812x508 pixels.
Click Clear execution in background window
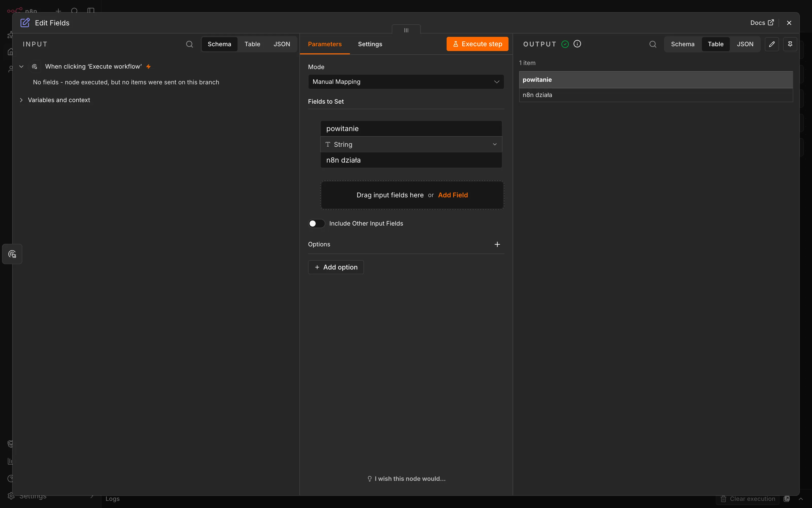(748, 499)
